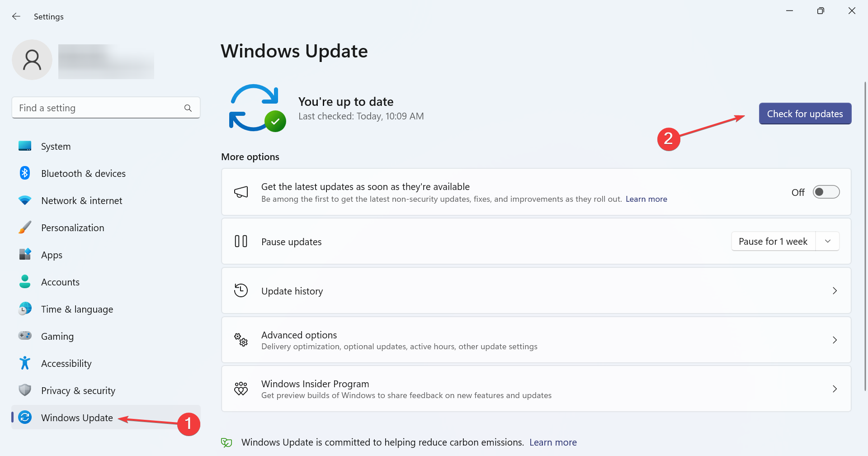Open Update history row
Viewport: 868px width, 456px height.
pos(536,290)
